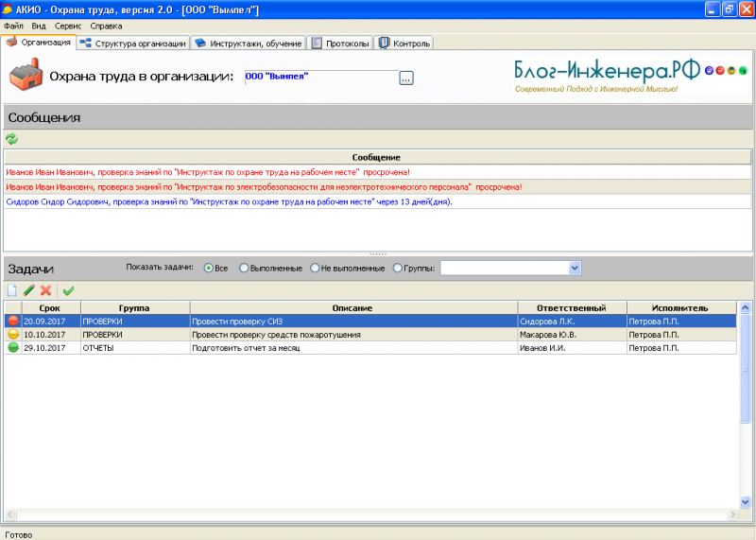The height and width of the screenshot is (540, 756).
Task: Click green status indicator of 29.10.2017 task
Action: pyautogui.click(x=13, y=347)
